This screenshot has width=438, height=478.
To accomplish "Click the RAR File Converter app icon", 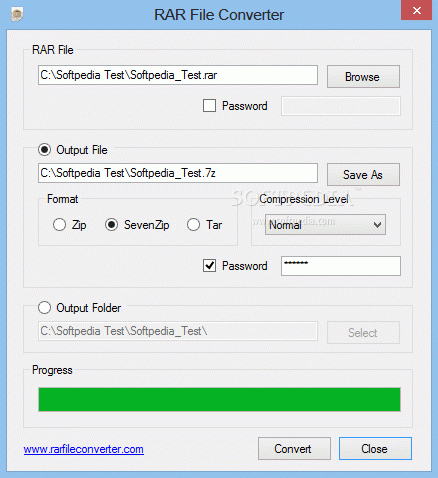I will point(17,15).
